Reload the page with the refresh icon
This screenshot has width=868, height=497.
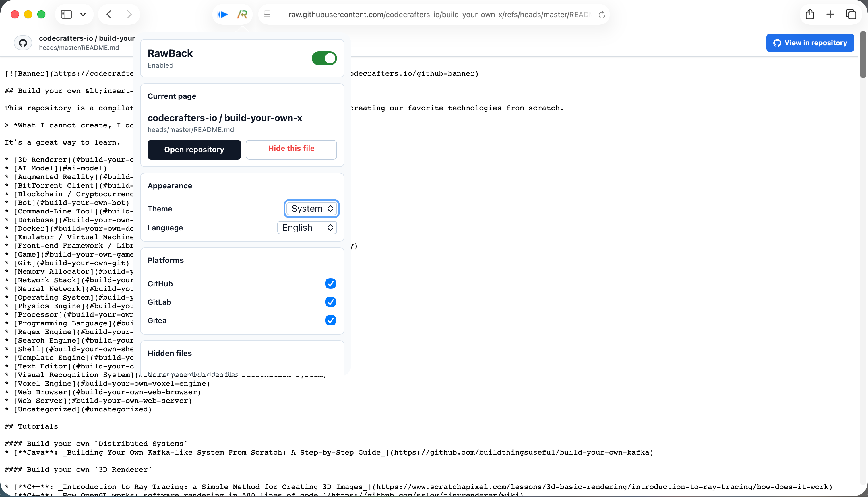(x=602, y=15)
